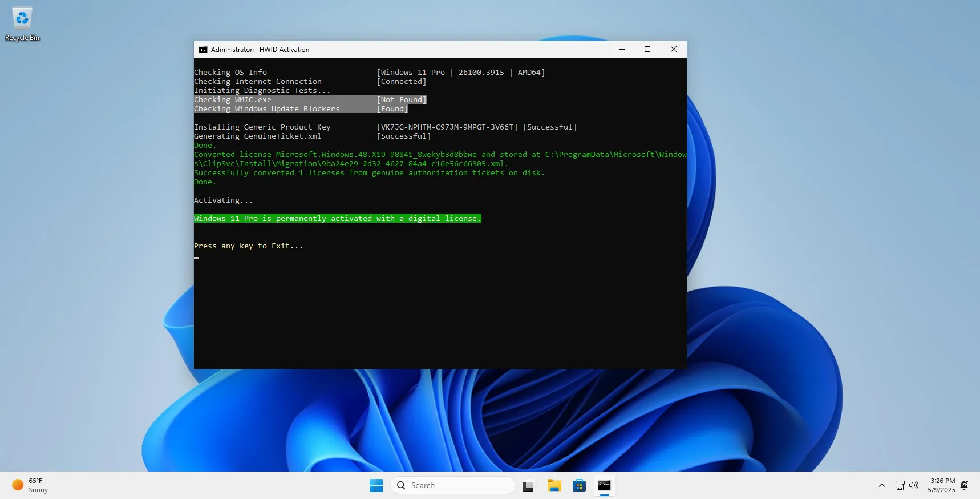The image size is (980, 499).
Task: Click the '[Not Found]' status text
Action: point(402,100)
